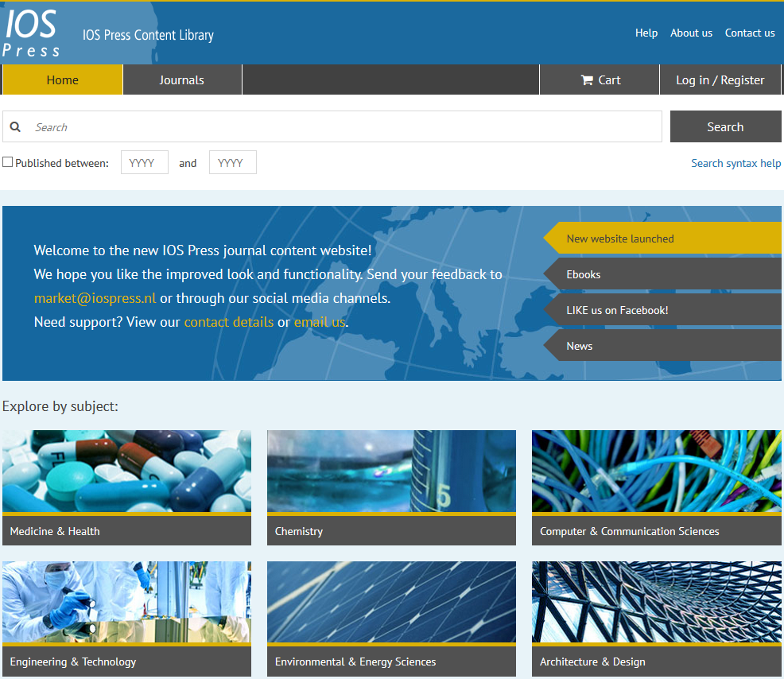The image size is (784, 679).
Task: Open Engineering & Technology lab image
Action: (x=127, y=602)
